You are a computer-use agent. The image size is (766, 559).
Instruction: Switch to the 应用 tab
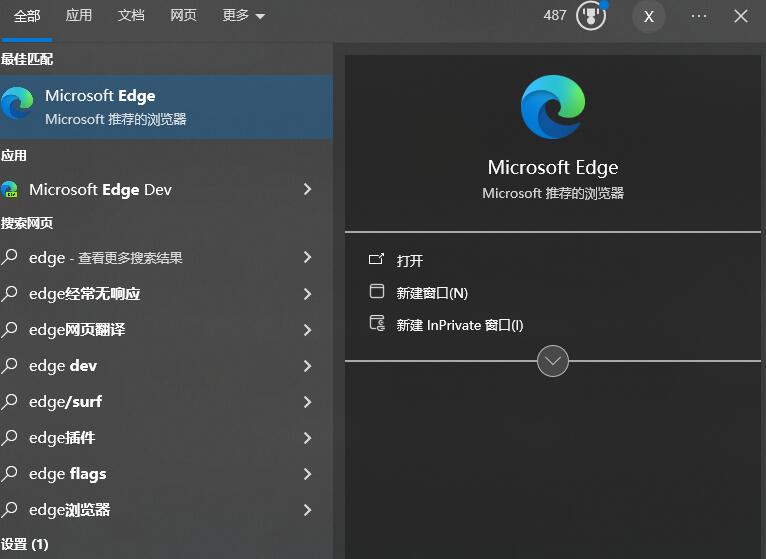[79, 15]
